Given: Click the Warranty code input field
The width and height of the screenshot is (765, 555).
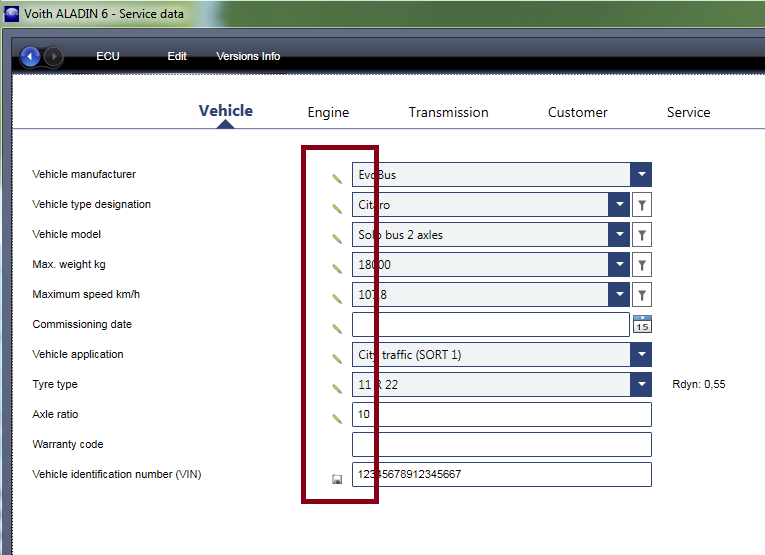Looking at the screenshot, I should tap(502, 445).
